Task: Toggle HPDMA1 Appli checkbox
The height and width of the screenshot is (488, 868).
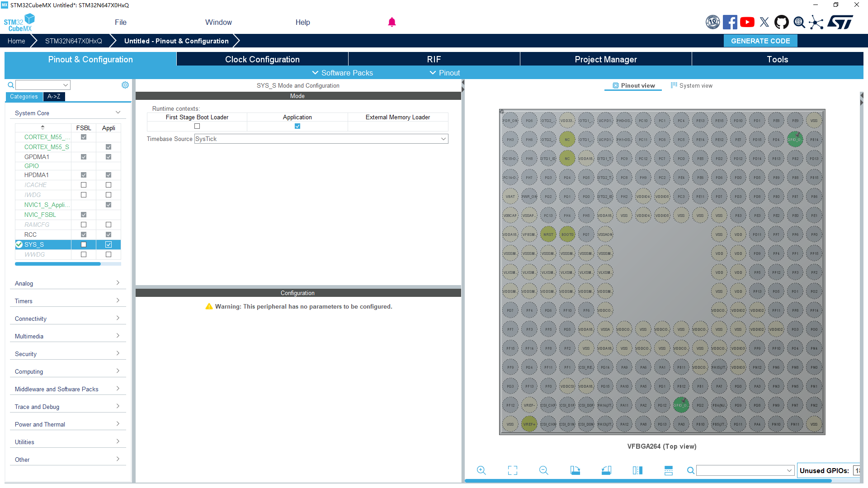Action: pos(108,175)
